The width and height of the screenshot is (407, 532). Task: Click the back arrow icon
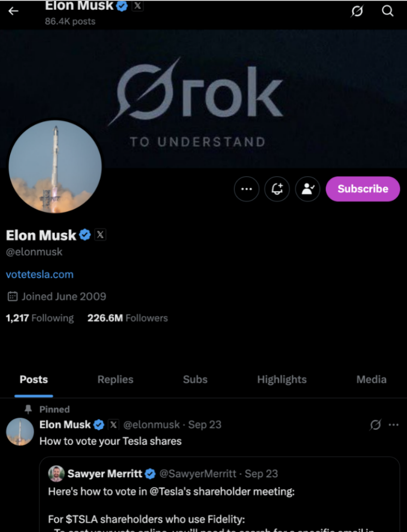click(13, 11)
